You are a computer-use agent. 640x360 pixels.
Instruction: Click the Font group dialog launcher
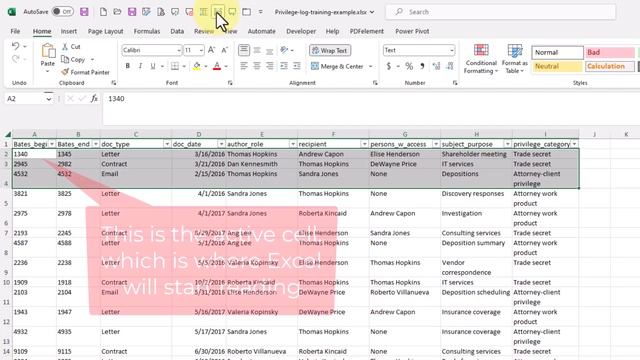click(230, 83)
